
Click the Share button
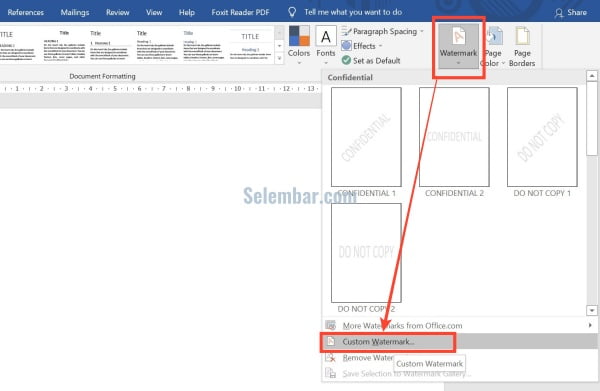tap(571, 12)
